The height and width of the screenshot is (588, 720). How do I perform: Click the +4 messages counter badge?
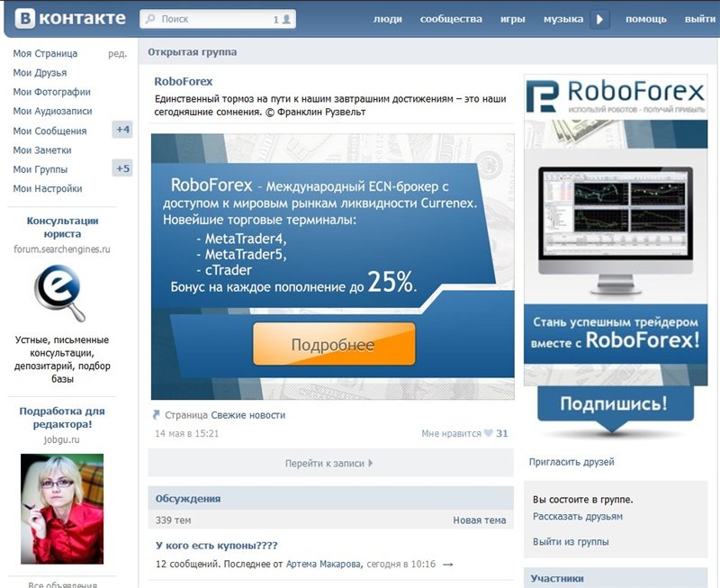122,130
